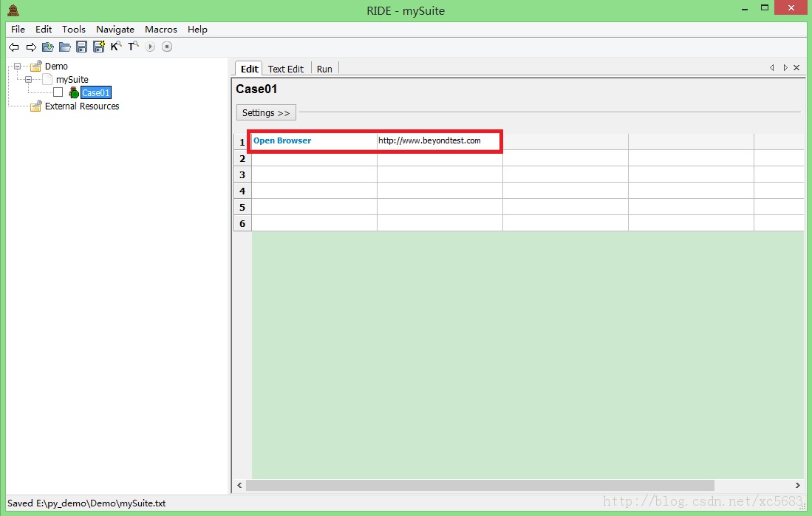Screen dimensions: 812x516
Task: Open the Search Tests (T) tool
Action: click(x=133, y=47)
